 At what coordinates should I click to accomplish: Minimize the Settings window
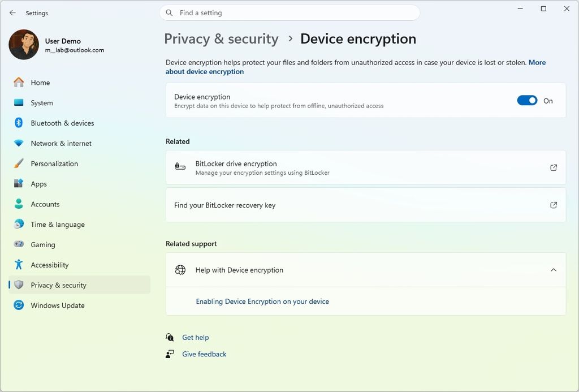coord(520,8)
